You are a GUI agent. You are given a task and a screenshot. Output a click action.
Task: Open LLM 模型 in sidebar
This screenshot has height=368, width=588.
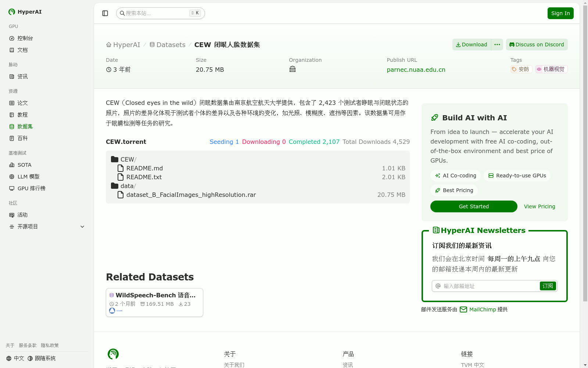tap(47, 177)
